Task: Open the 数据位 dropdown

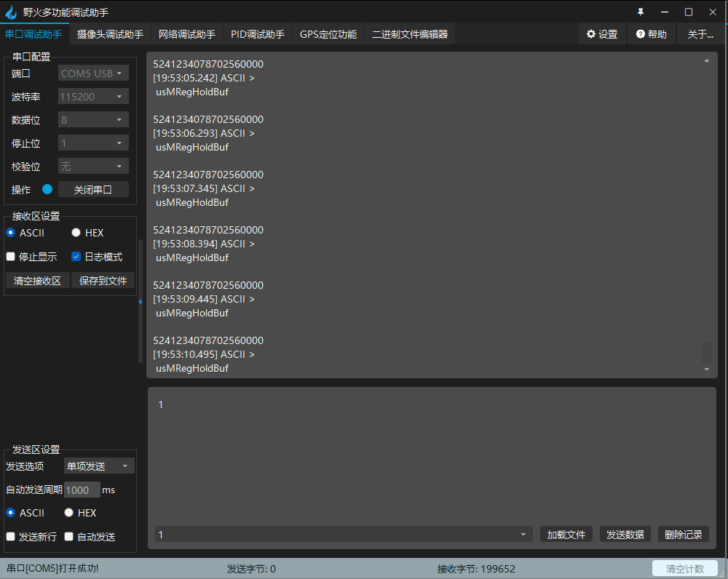Action: (x=93, y=120)
